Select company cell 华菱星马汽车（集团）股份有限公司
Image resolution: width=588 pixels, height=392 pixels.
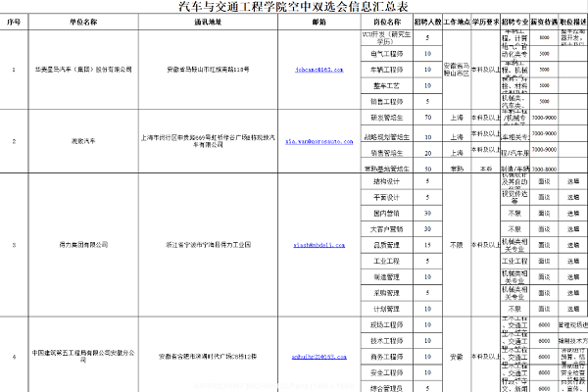83,70
